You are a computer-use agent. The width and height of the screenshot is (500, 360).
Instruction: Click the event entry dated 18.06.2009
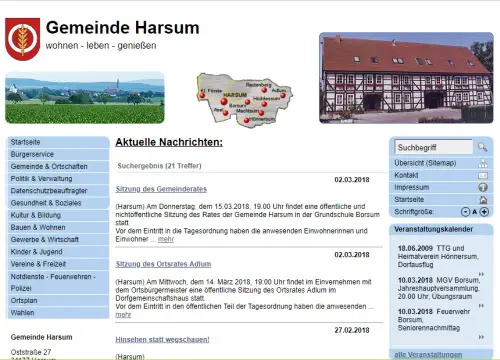coord(438,256)
